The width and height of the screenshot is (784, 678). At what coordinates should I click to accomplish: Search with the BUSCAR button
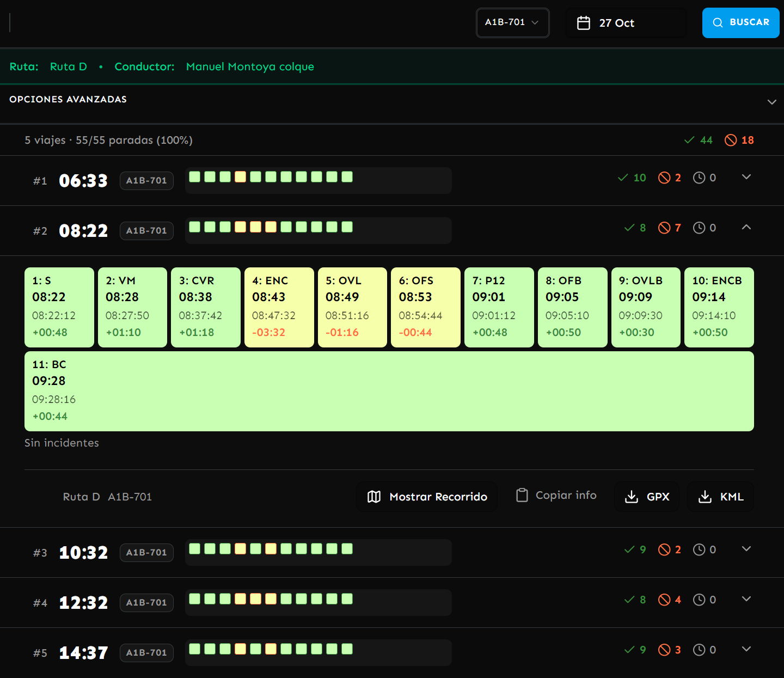tap(740, 22)
